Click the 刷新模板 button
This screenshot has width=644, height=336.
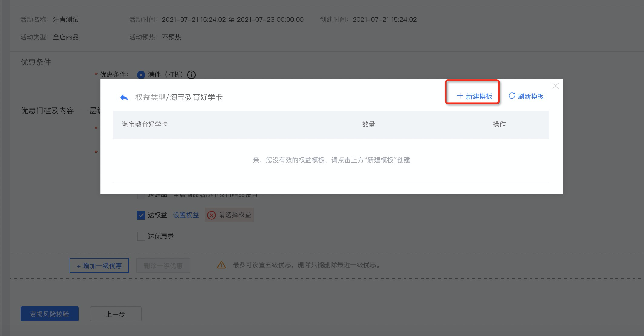pos(526,96)
